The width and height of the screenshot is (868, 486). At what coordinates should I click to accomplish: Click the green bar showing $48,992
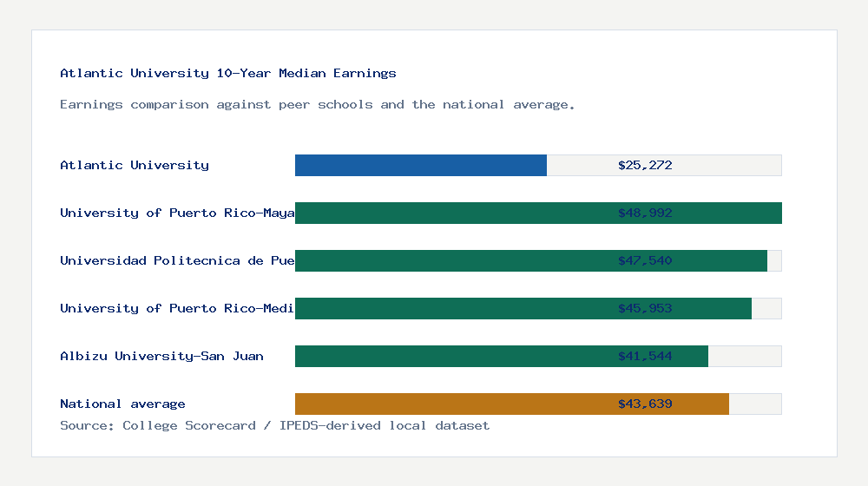539,213
